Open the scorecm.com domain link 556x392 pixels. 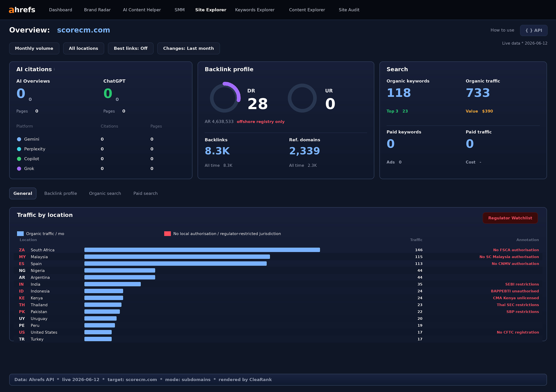[84, 30]
